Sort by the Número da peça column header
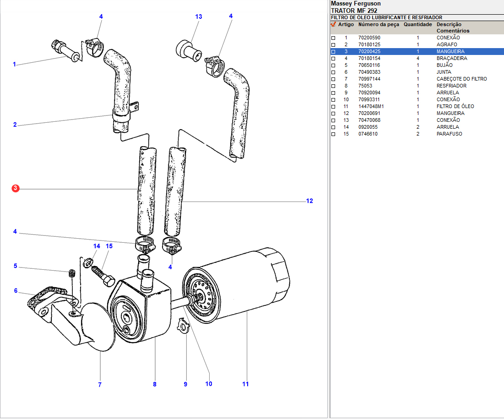Screen dimensions: 504x420 pos(379,24)
